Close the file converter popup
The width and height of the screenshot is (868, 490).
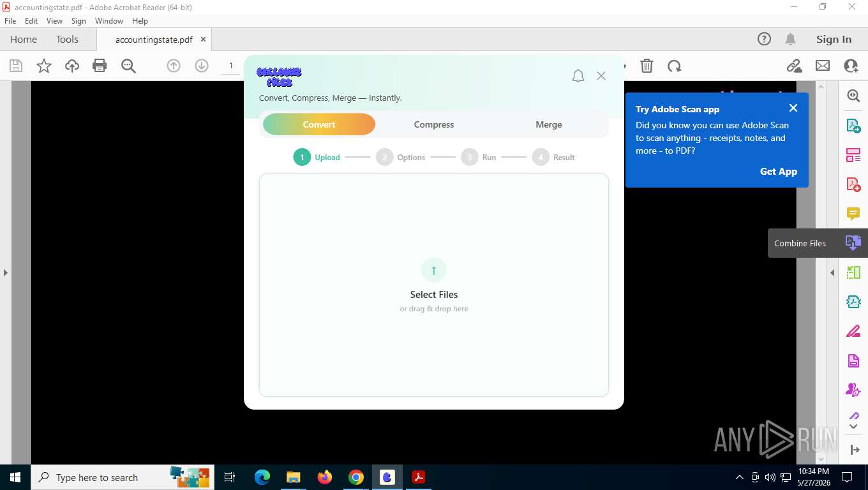(x=601, y=75)
